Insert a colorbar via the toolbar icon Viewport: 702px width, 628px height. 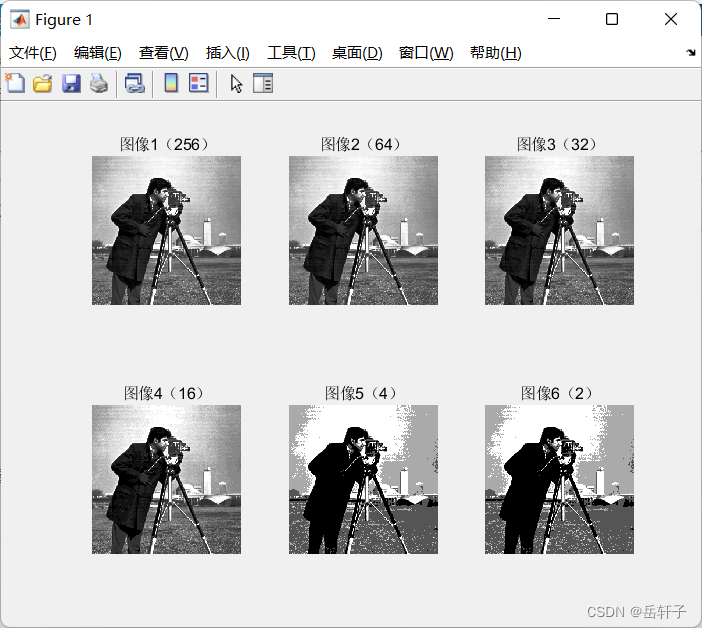[171, 83]
